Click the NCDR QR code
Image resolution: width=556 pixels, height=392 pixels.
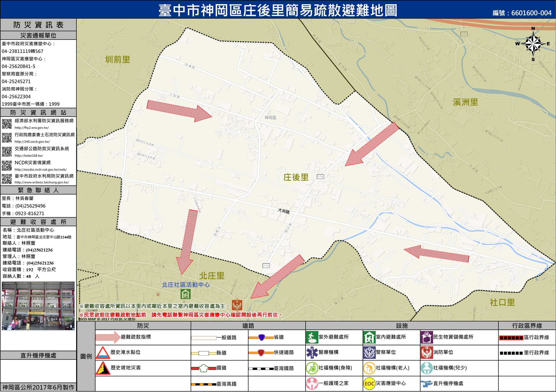tap(7, 165)
